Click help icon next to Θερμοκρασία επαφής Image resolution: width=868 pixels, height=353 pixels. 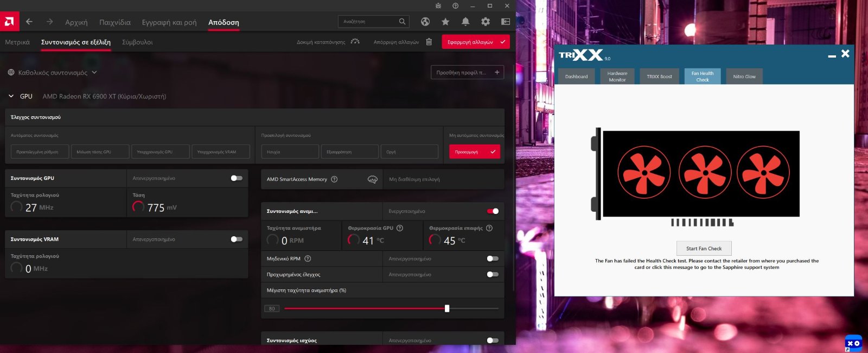point(489,228)
